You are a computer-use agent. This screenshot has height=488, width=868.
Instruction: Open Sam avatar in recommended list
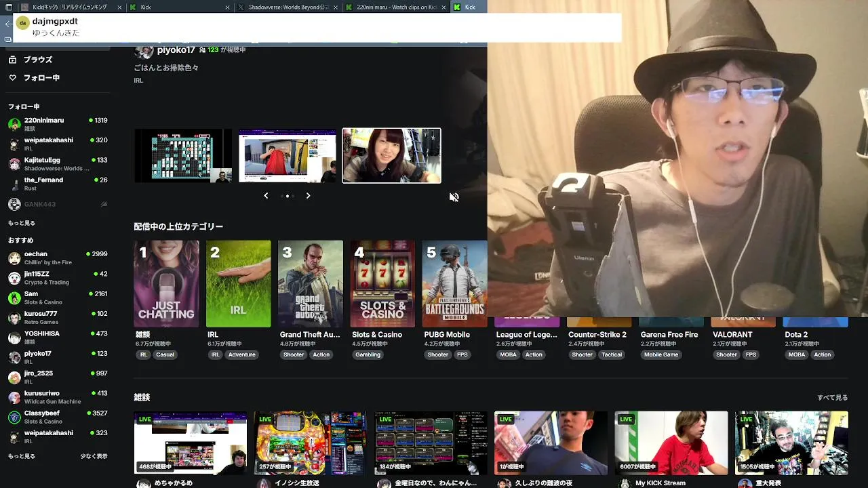[14, 298]
